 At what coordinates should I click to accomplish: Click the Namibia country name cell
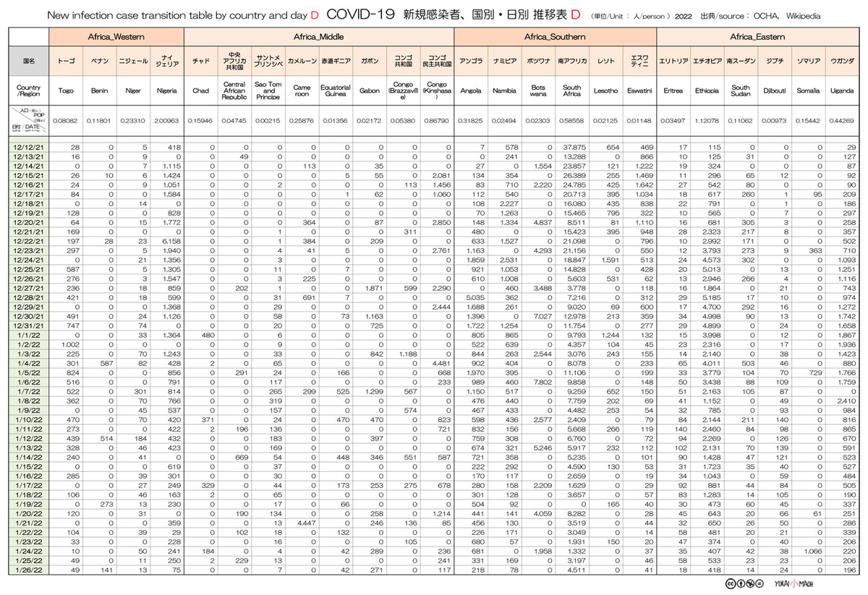pyautogui.click(x=504, y=90)
